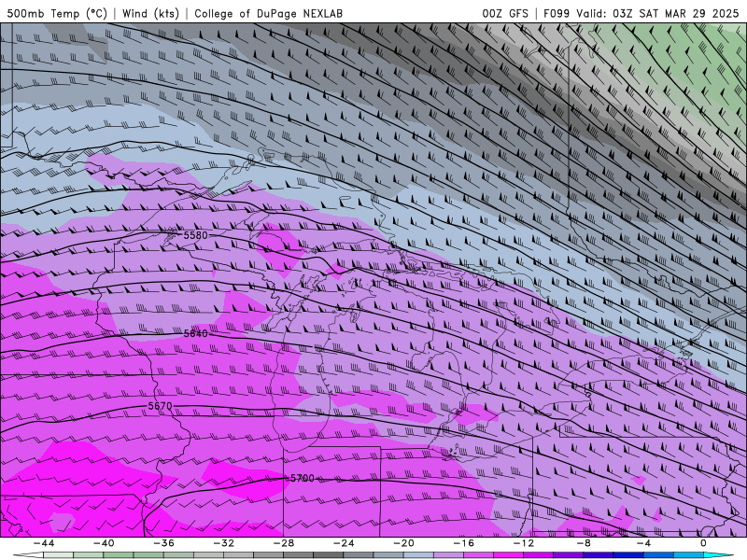
Task: Click the -20 colorbar scale label
Action: 404,543
